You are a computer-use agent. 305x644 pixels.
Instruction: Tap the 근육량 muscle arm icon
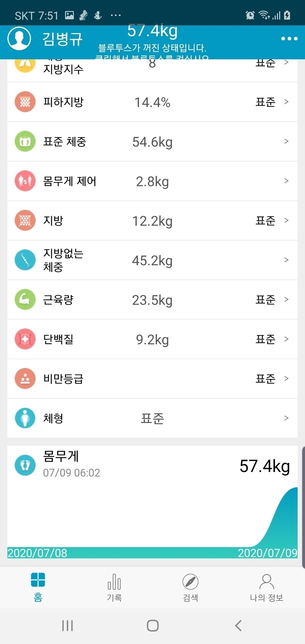point(25,300)
